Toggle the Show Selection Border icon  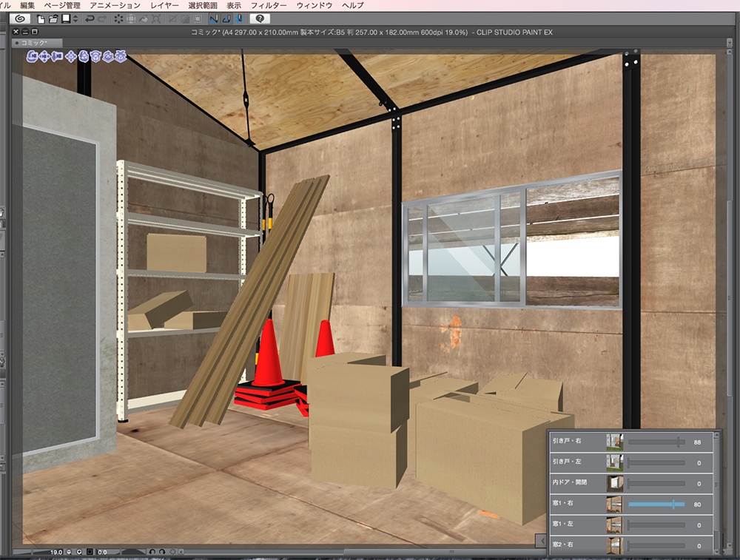click(x=198, y=19)
